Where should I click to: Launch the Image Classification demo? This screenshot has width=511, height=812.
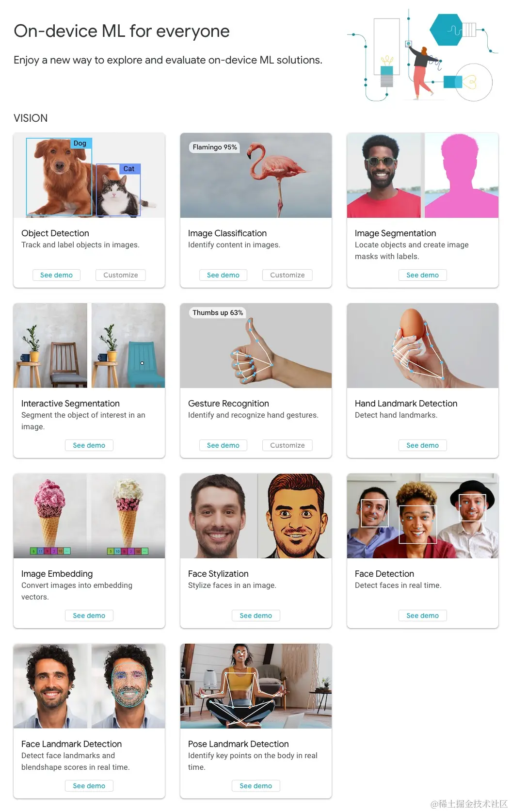[x=223, y=275]
